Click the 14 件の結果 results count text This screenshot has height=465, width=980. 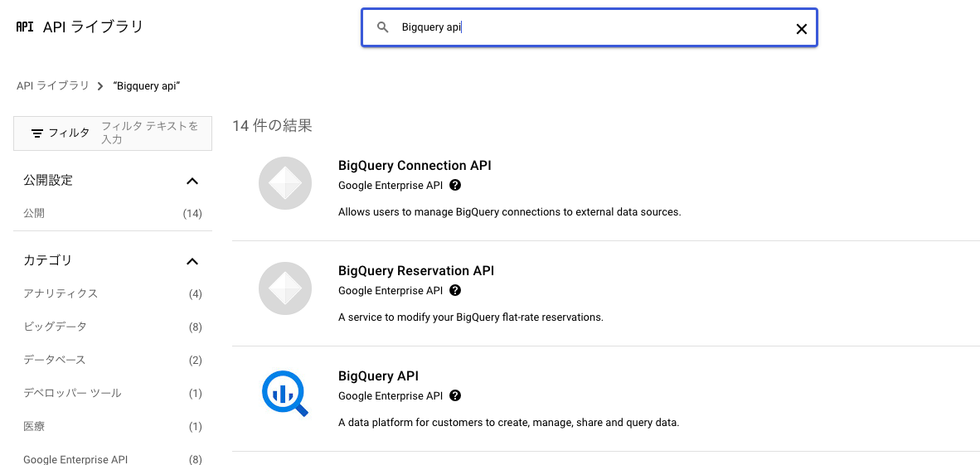pyautogui.click(x=273, y=126)
